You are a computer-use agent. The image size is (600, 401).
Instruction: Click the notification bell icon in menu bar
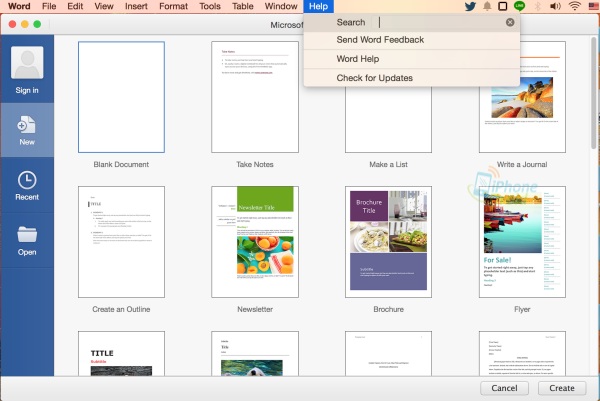click(487, 6)
